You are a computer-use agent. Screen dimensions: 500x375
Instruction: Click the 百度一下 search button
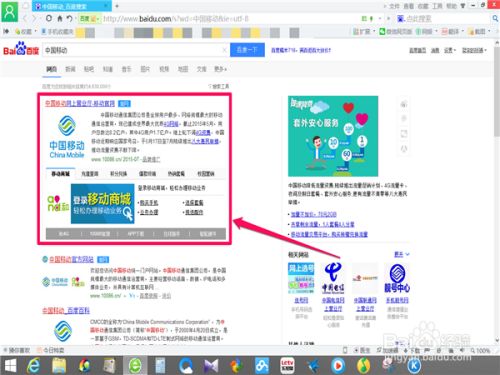coord(247,50)
